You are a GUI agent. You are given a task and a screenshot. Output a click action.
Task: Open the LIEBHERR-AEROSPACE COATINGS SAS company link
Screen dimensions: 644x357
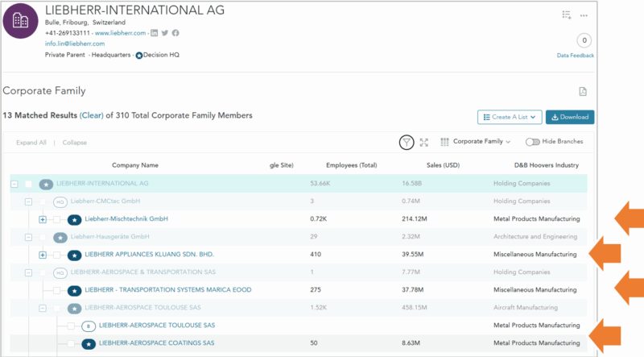[156, 343]
